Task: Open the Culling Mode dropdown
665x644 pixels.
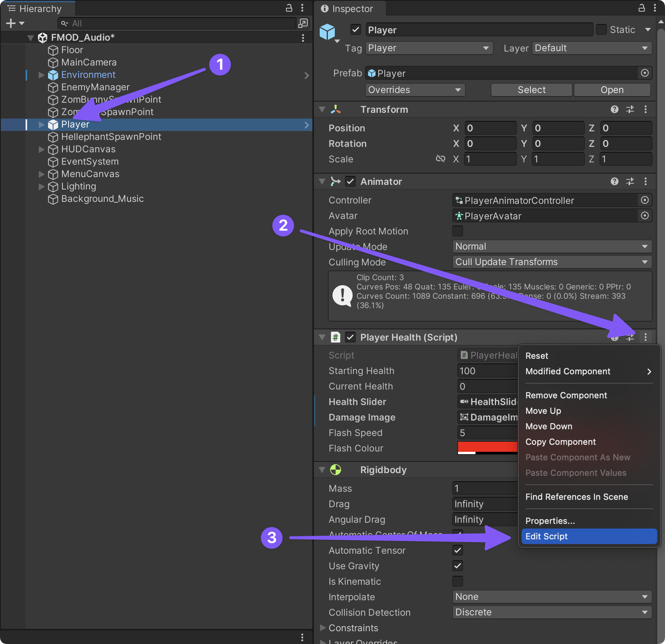Action: [x=551, y=262]
